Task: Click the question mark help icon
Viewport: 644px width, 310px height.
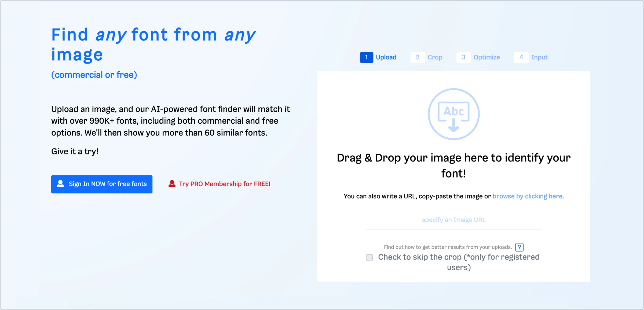Action: [519, 247]
